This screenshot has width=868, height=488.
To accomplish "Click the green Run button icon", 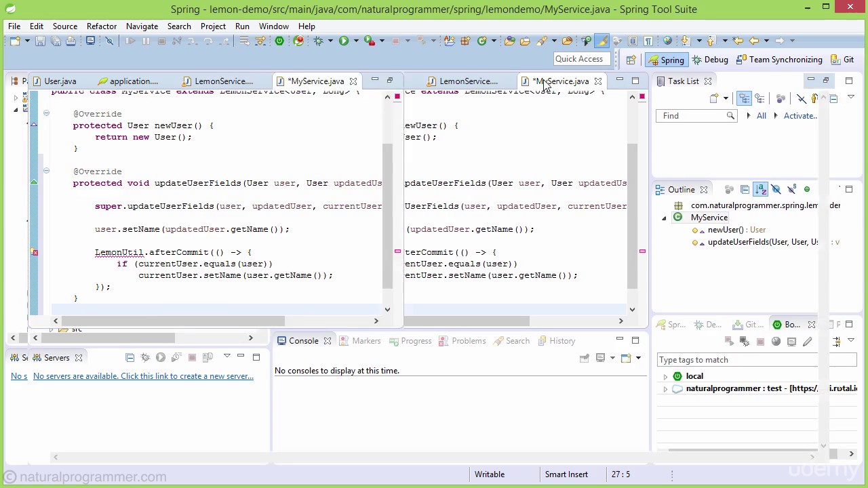I will [x=344, y=41].
